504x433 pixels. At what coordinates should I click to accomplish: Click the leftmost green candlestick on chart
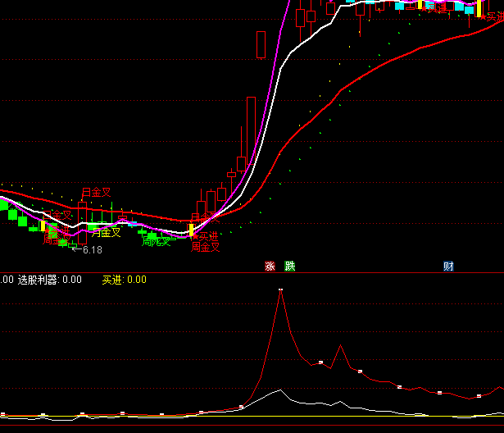pos(3,205)
